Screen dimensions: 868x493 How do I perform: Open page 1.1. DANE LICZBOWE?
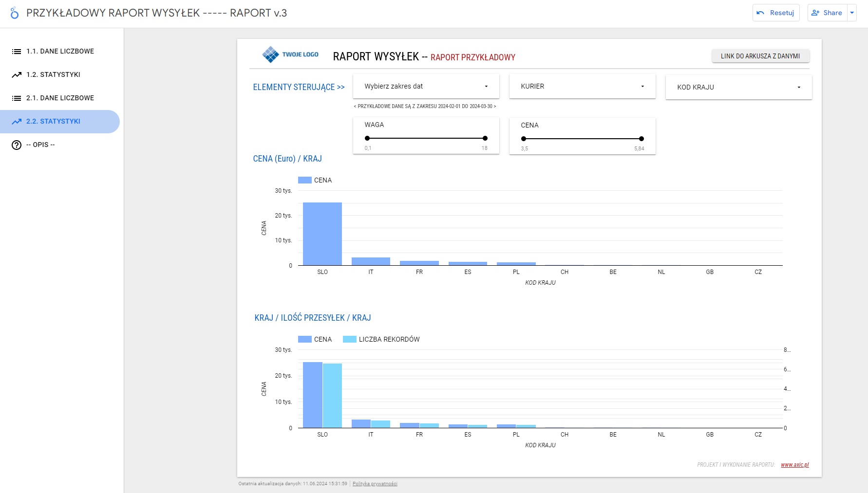click(60, 51)
